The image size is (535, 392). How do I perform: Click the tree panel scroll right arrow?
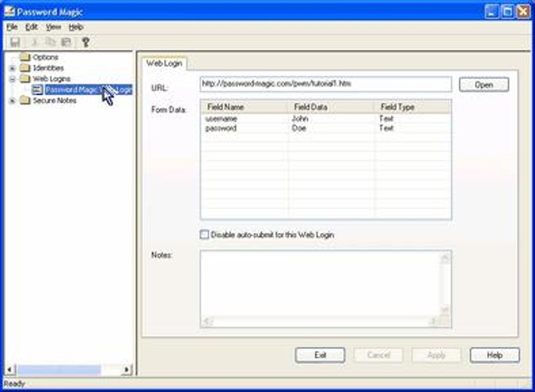pyautogui.click(x=126, y=369)
